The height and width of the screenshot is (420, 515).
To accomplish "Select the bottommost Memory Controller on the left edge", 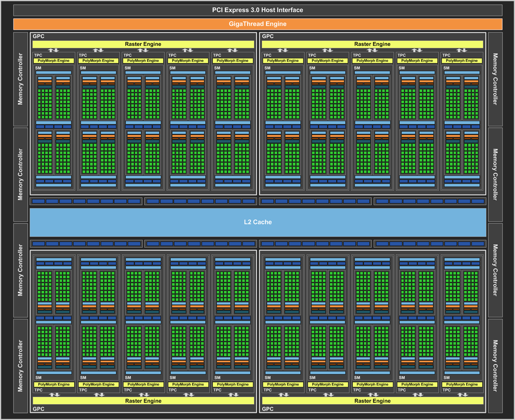I will [20, 366].
